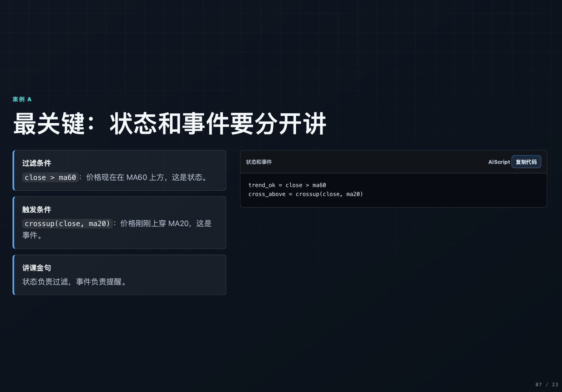Click the 案例 A label
Viewport: 562px width, 392px height.
pyautogui.click(x=22, y=99)
